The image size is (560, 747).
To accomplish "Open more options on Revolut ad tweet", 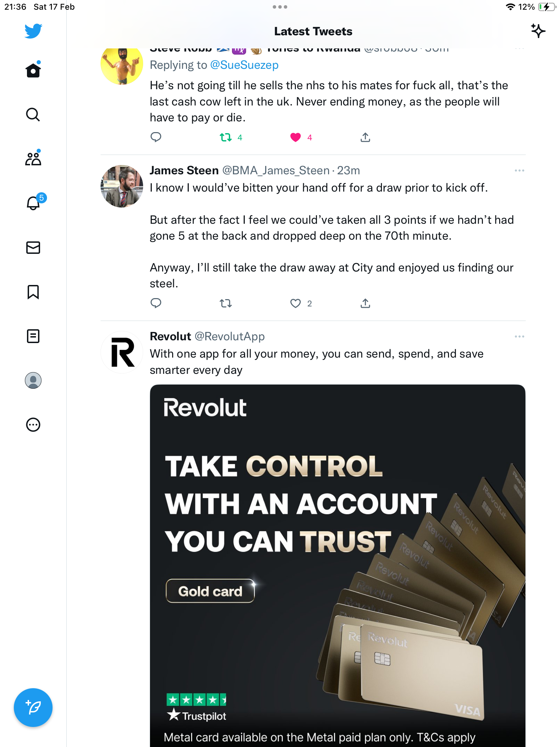I will coord(519,336).
